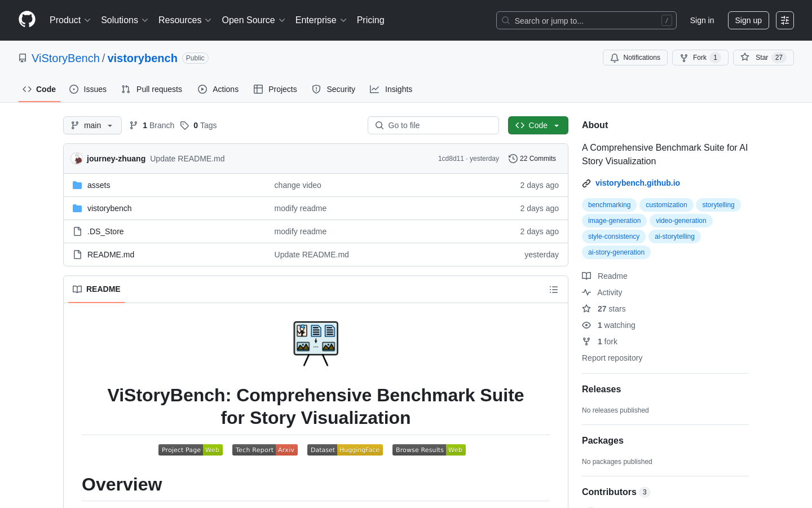This screenshot has height=508, width=812.
Task: Open the ViStoryBench owner link
Action: [65, 58]
